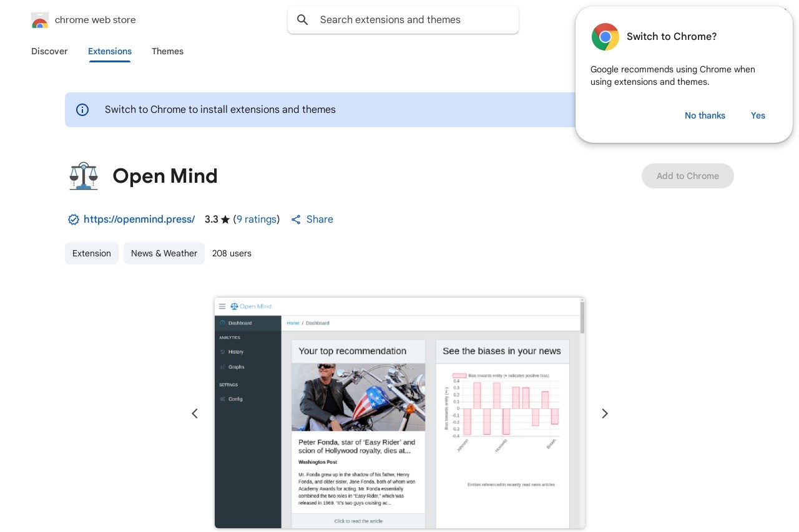Switch to the Themes tab
Image resolution: width=799 pixels, height=532 pixels.
tap(167, 51)
